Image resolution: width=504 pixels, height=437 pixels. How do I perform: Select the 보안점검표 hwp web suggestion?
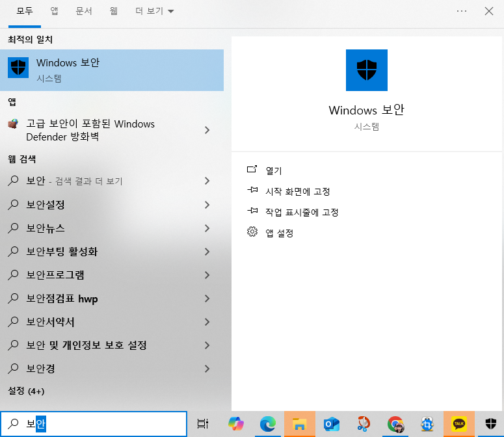click(x=112, y=298)
